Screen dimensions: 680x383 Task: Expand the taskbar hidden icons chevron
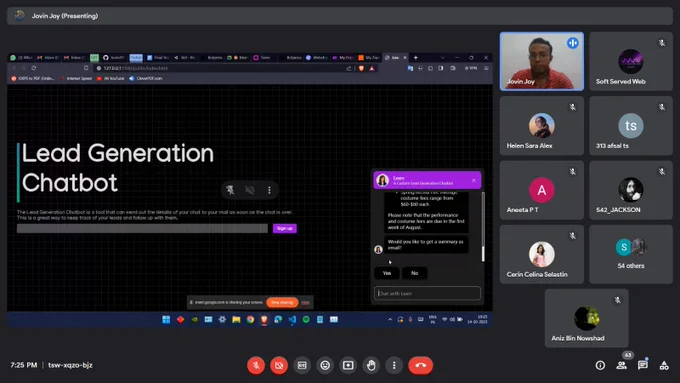(390, 320)
